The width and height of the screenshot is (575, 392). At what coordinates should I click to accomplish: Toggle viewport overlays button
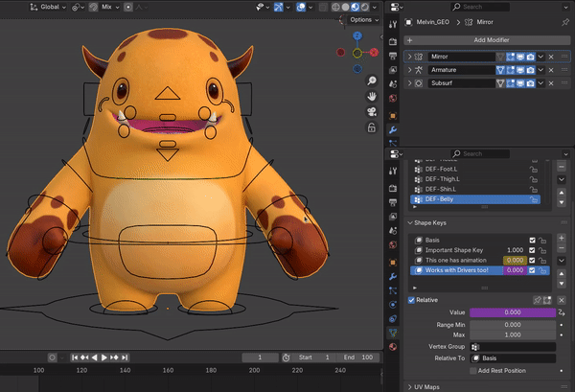click(301, 7)
